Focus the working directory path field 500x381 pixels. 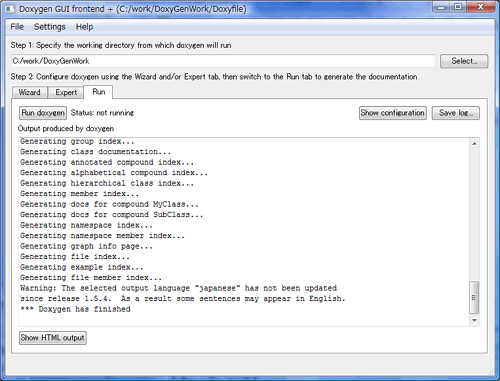pos(223,61)
